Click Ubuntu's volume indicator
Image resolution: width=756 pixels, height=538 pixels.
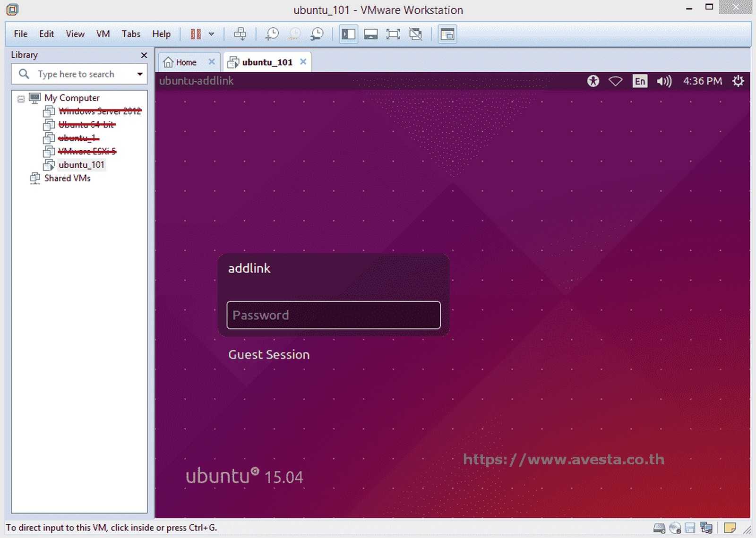664,81
